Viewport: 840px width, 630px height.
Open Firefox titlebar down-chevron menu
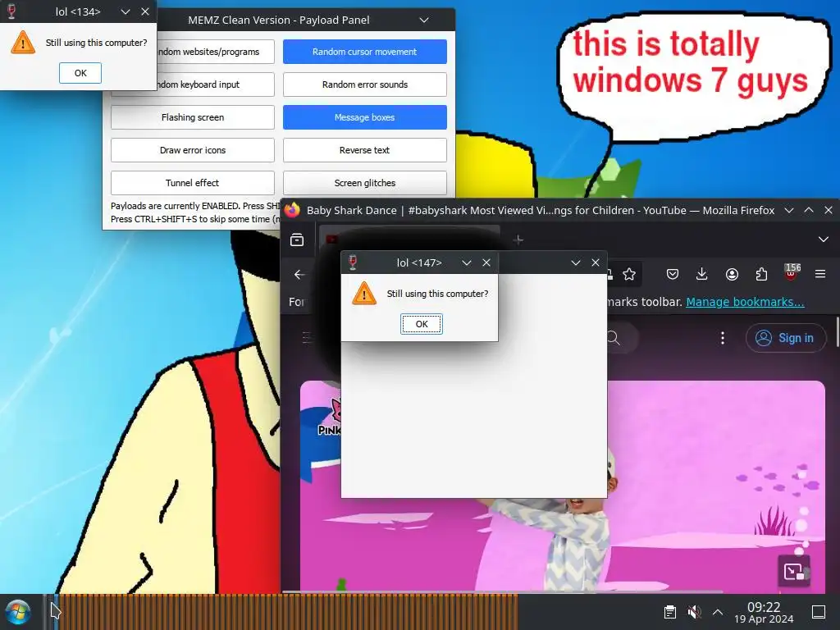click(x=789, y=210)
